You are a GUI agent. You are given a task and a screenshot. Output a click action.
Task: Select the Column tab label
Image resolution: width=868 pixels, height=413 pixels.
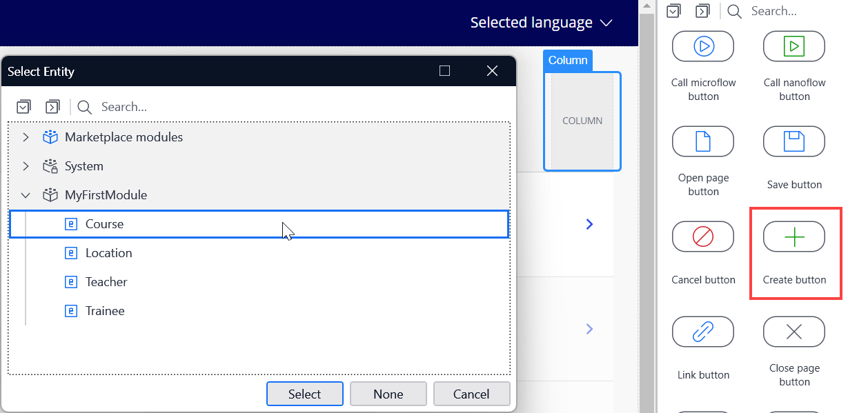568,60
